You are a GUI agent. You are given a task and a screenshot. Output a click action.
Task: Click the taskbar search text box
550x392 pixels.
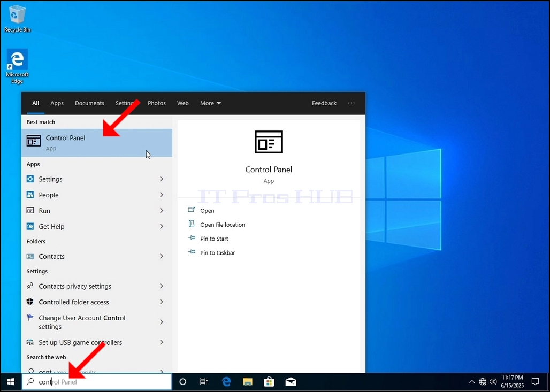[97, 382]
